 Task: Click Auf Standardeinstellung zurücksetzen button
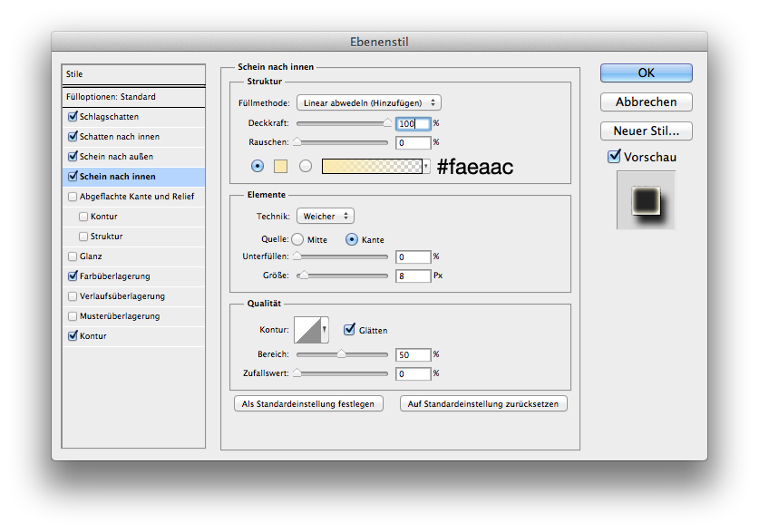pos(483,403)
